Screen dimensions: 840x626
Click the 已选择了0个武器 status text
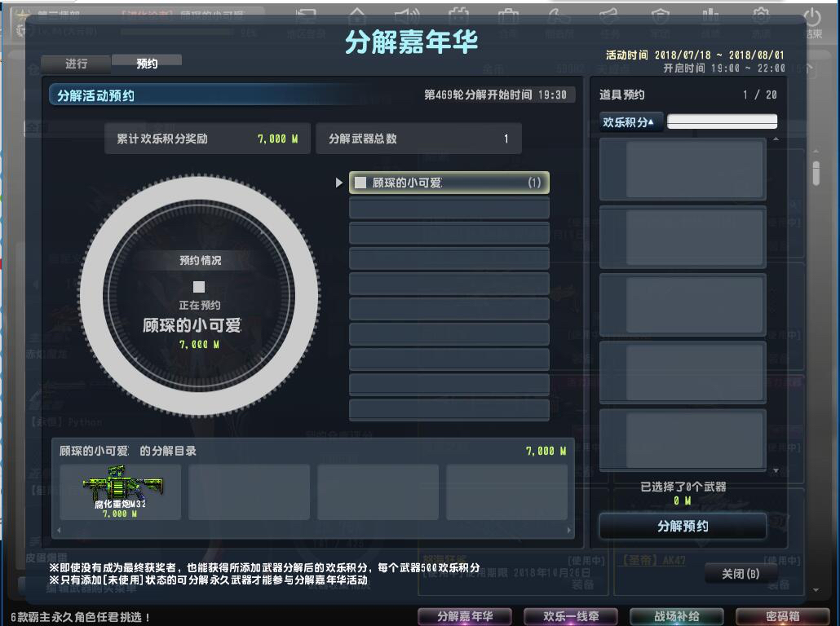pos(683,487)
